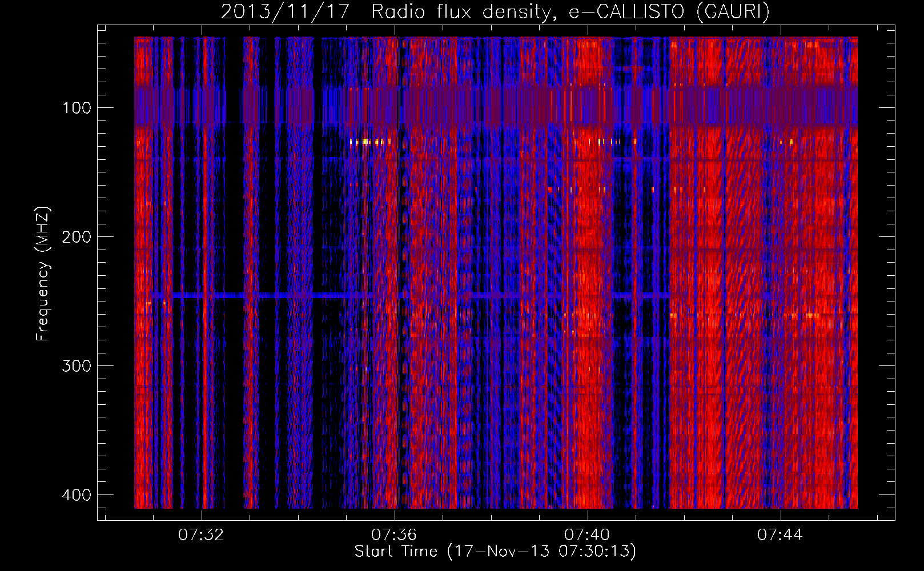Click the 'Start Time (17-Nov-13 07:30:13)' label
Viewport: 924px width, 571px height.
pos(495,552)
